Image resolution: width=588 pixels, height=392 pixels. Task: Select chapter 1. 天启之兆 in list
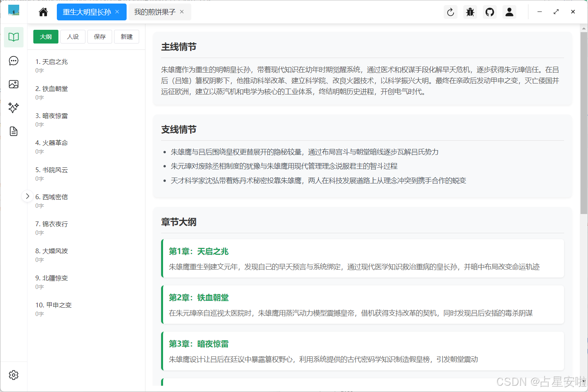[x=86, y=66]
